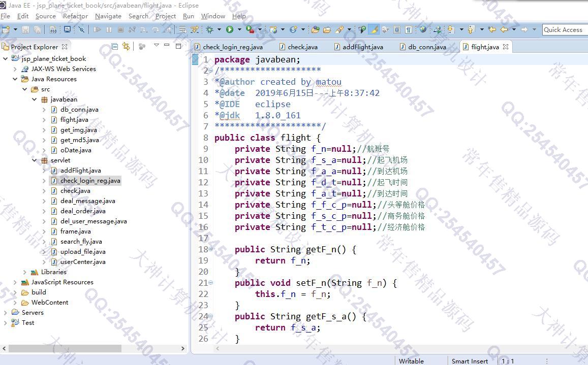Open the Refactor menu

click(75, 16)
